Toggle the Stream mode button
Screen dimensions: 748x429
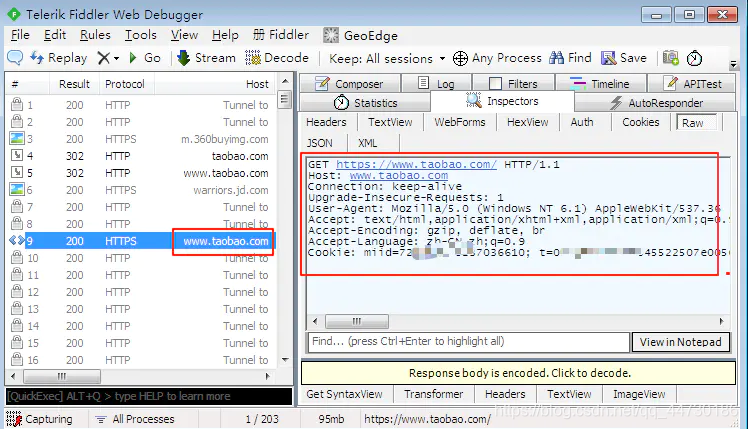[x=206, y=58]
